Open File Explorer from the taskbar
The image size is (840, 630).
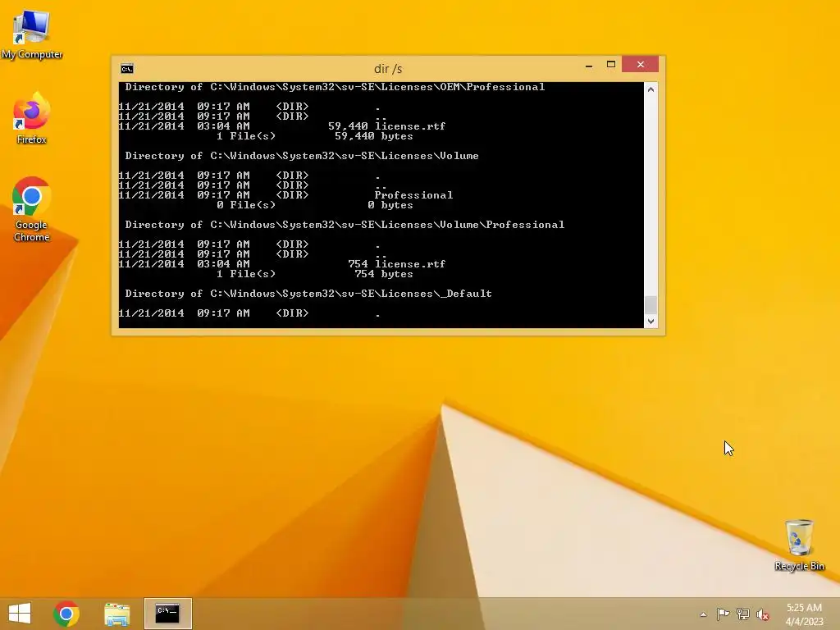point(116,614)
